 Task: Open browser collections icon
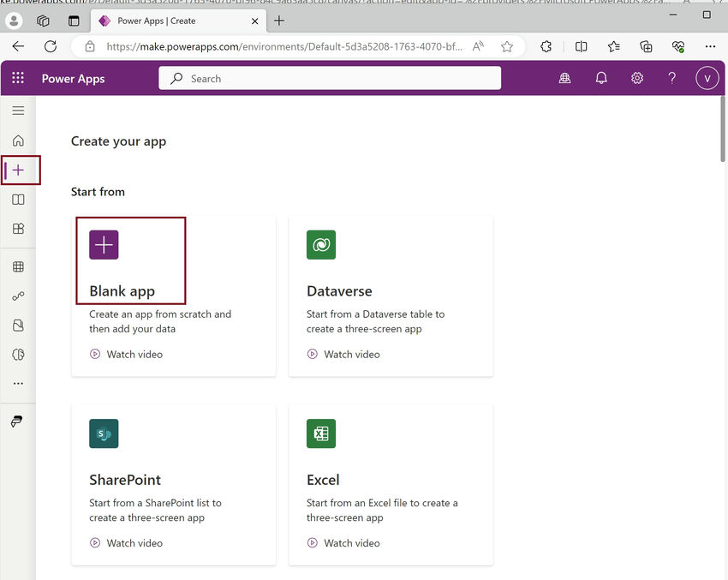point(646,46)
